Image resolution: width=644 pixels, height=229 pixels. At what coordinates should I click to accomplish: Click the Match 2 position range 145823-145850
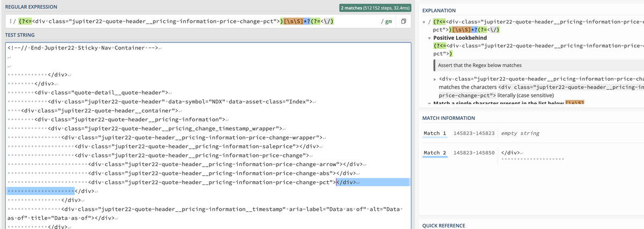(x=474, y=153)
